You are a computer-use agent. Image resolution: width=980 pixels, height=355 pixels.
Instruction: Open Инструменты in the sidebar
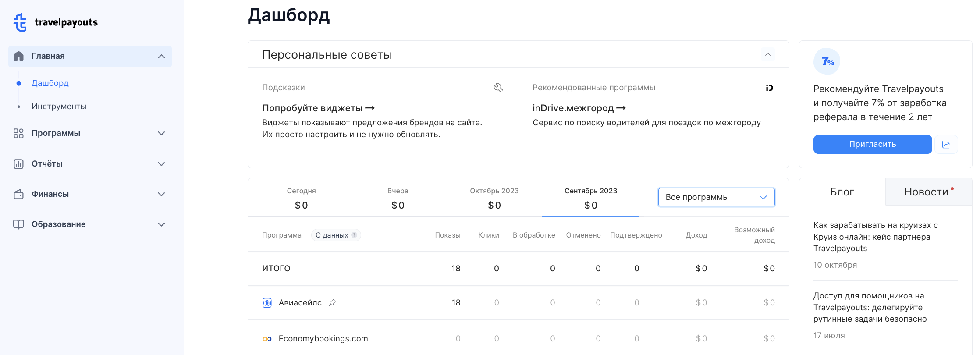point(59,106)
